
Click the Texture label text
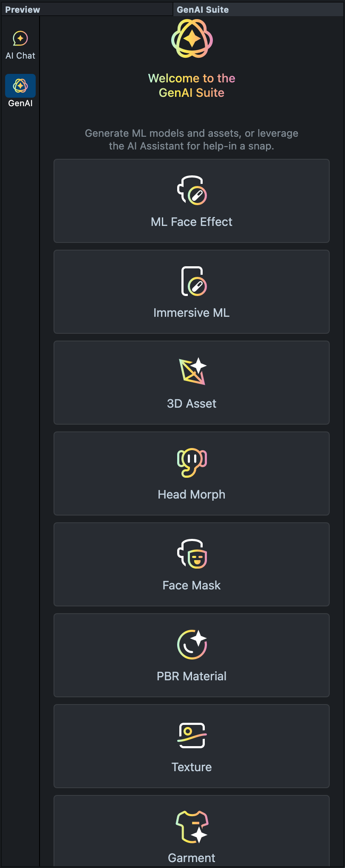[192, 767]
